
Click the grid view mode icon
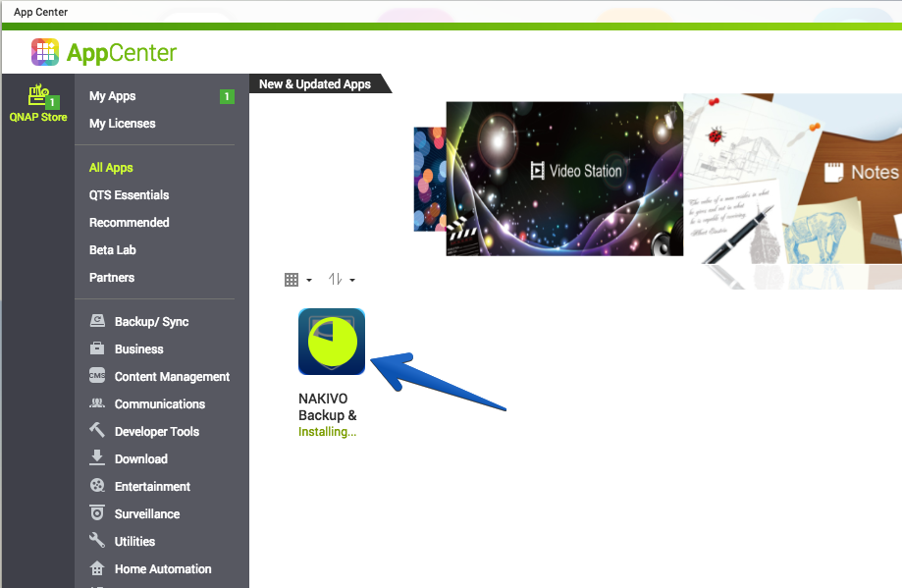pos(292,280)
